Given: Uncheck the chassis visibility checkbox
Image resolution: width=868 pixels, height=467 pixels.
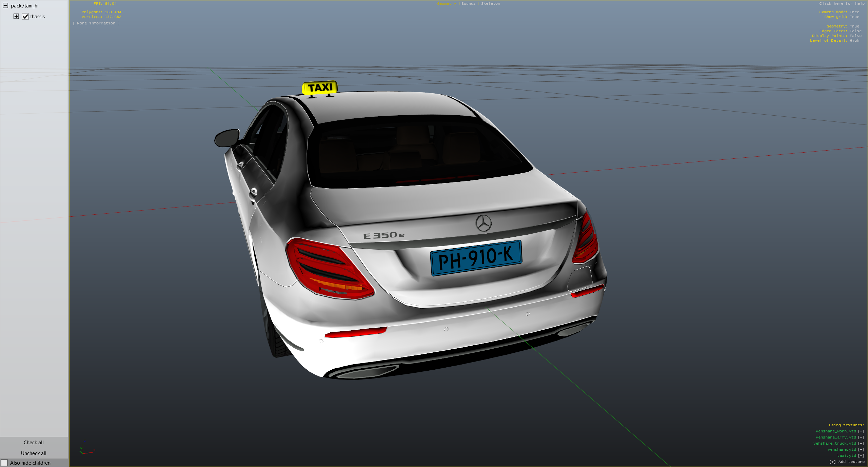Looking at the screenshot, I should [x=25, y=17].
